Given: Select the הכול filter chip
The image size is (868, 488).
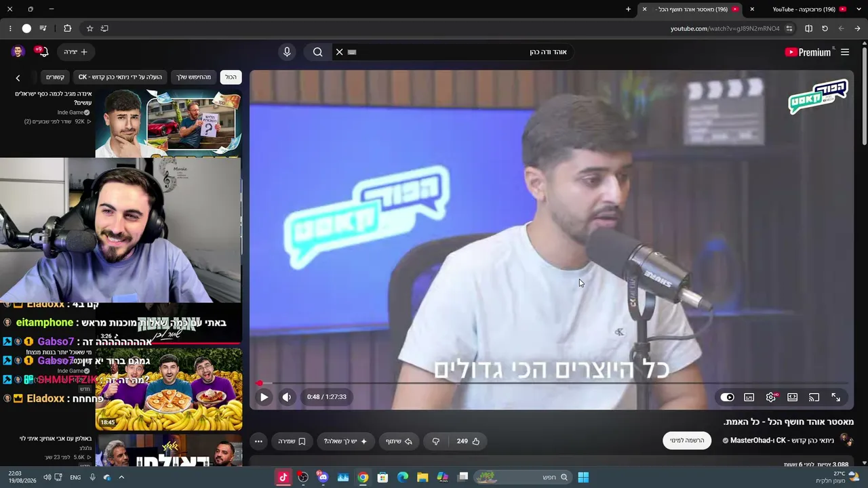Looking at the screenshot, I should pos(231,77).
